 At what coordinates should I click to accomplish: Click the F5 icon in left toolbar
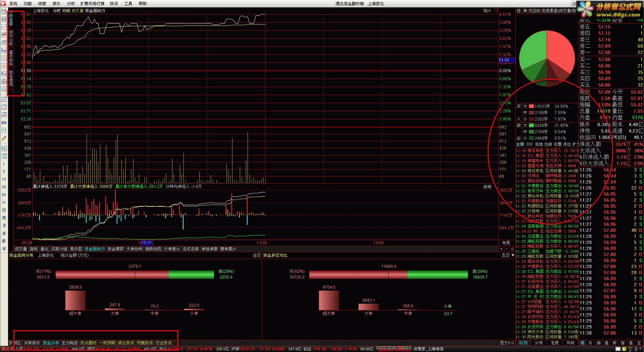click(x=4, y=148)
